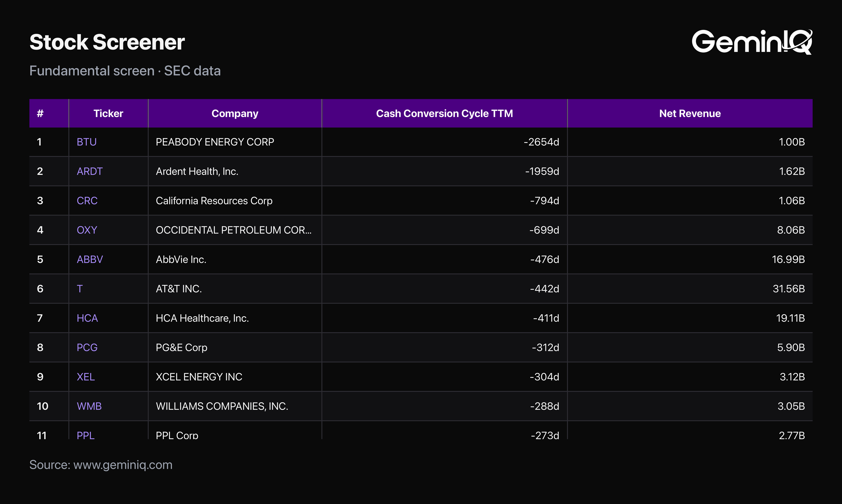Click the -699d cash cycle value
842x504 pixels.
pyautogui.click(x=544, y=230)
